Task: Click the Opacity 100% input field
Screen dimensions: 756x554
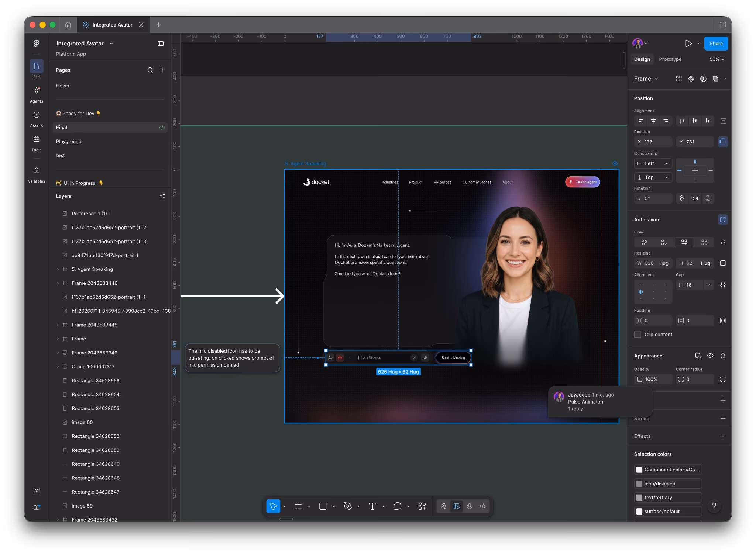Action: coord(653,379)
